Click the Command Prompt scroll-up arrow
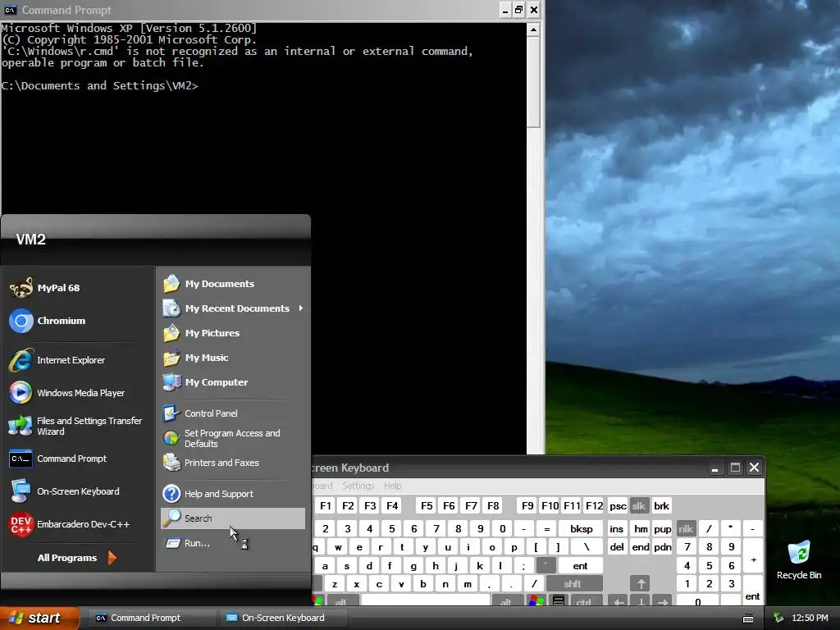The height and width of the screenshot is (630, 840). [533, 30]
